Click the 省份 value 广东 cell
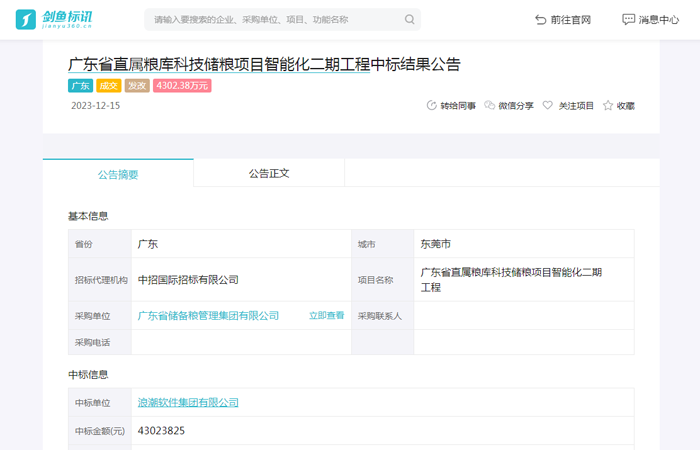700x450 pixels. 241,244
